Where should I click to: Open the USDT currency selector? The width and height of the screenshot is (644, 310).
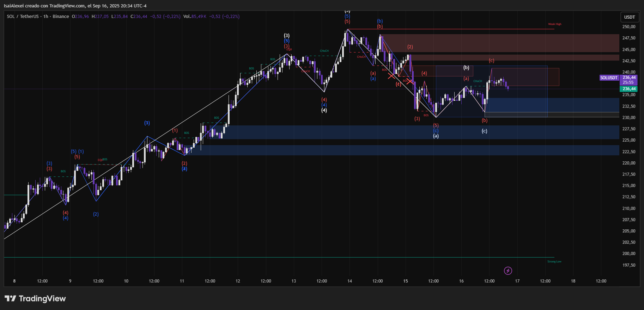tap(629, 17)
